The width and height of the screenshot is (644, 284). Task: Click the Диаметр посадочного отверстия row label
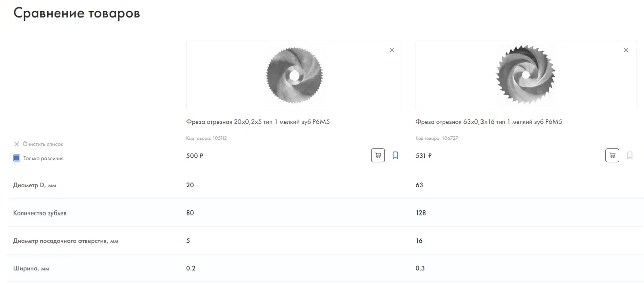[65, 241]
